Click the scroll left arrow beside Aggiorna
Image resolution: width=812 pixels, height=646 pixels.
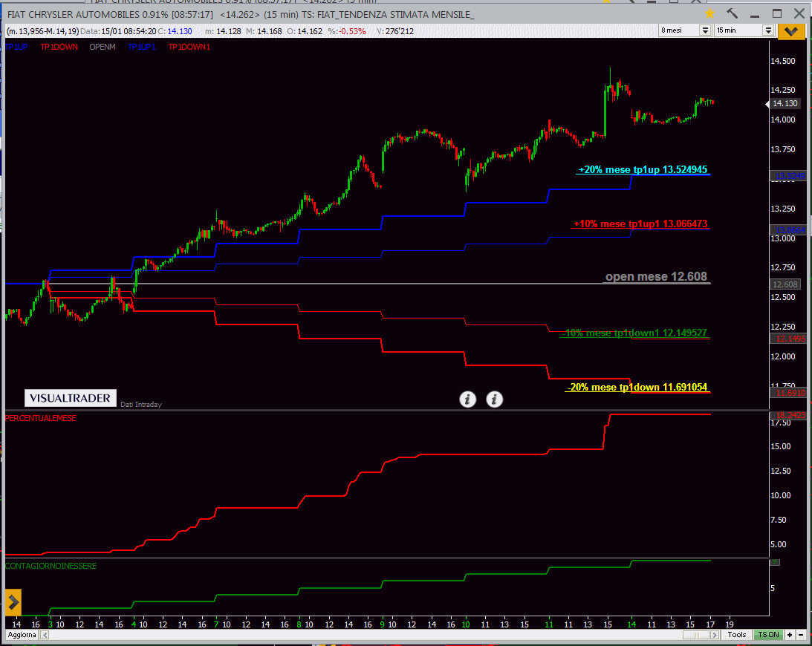tap(45, 635)
